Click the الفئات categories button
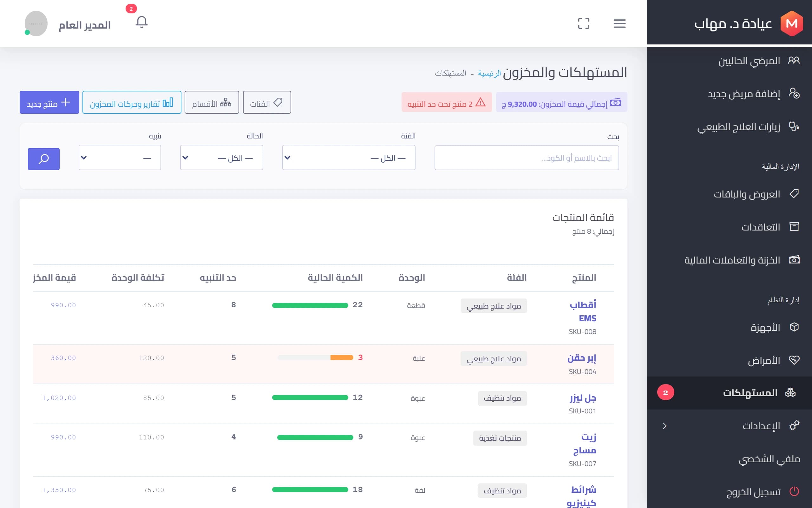The image size is (812, 508). point(267,102)
